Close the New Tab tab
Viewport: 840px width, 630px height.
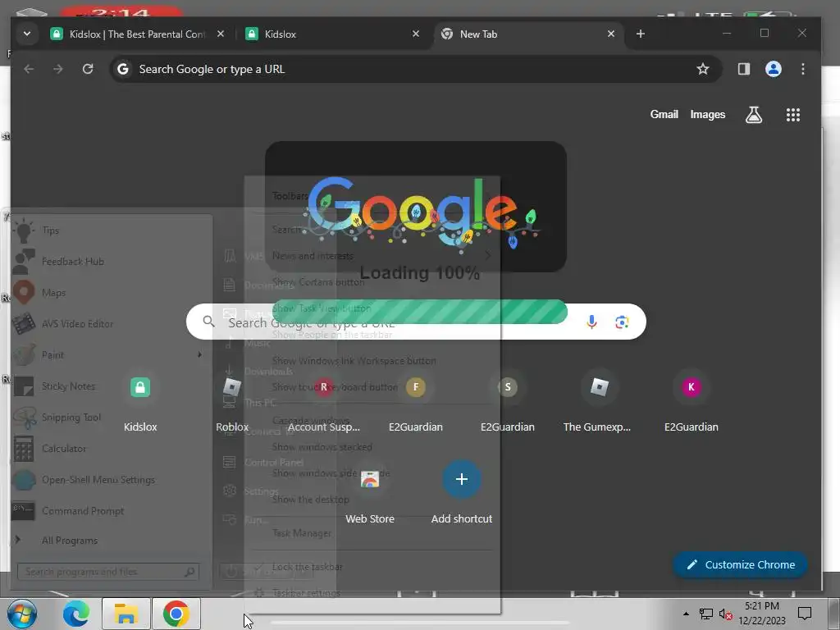[x=611, y=34]
